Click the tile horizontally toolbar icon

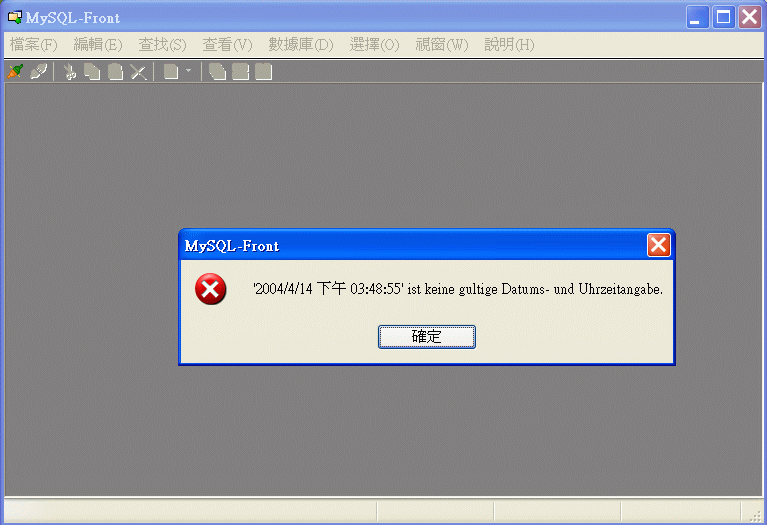click(x=240, y=72)
